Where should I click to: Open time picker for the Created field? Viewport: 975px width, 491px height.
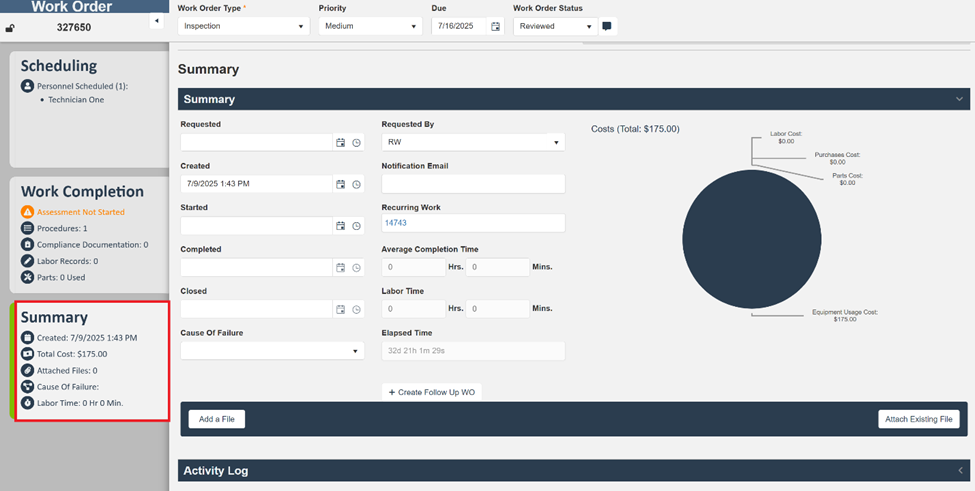357,184
